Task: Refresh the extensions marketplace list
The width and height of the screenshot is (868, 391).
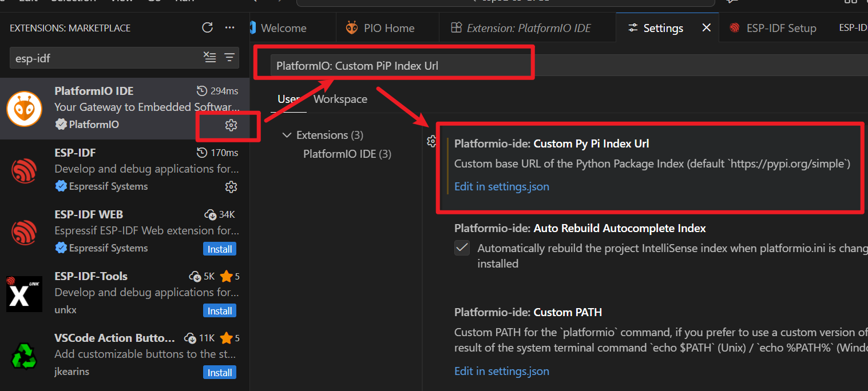Action: (208, 27)
